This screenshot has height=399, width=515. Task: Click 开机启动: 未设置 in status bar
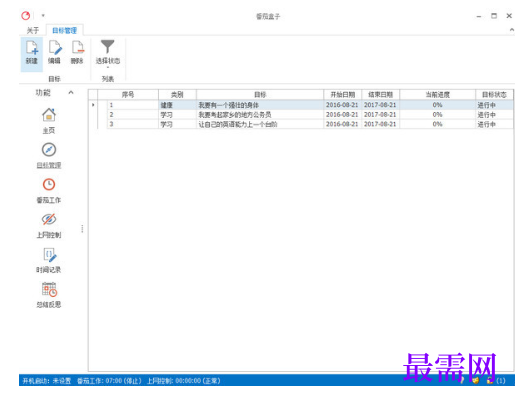coord(47,381)
